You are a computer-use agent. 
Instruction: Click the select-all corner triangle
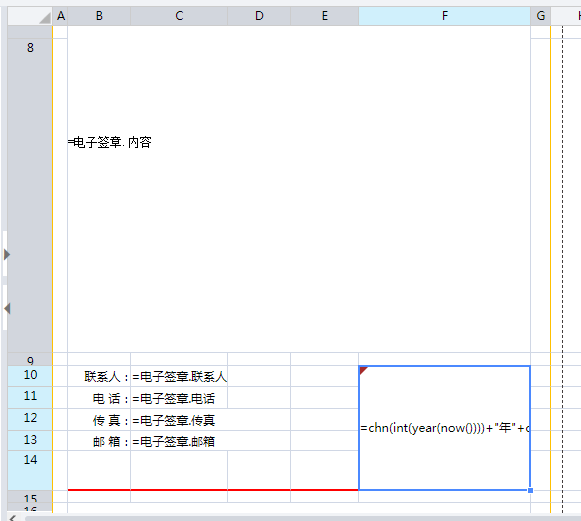45,18
